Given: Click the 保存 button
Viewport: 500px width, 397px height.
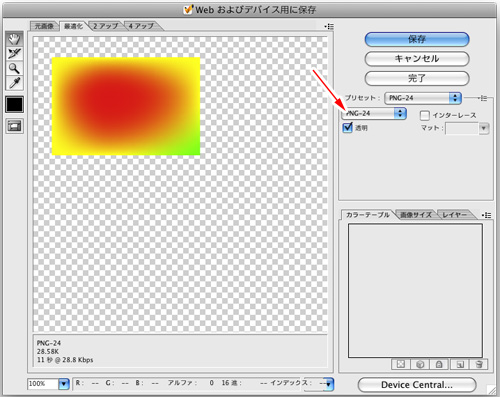Looking at the screenshot, I should pyautogui.click(x=417, y=39).
